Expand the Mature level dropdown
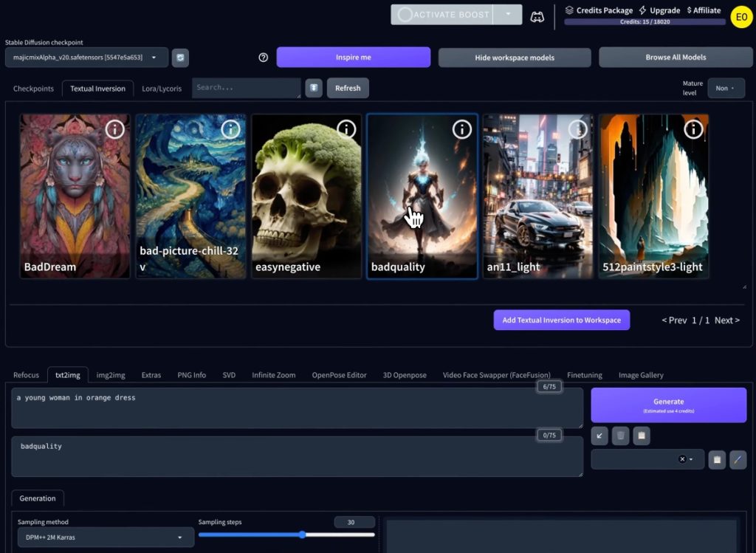 click(726, 88)
